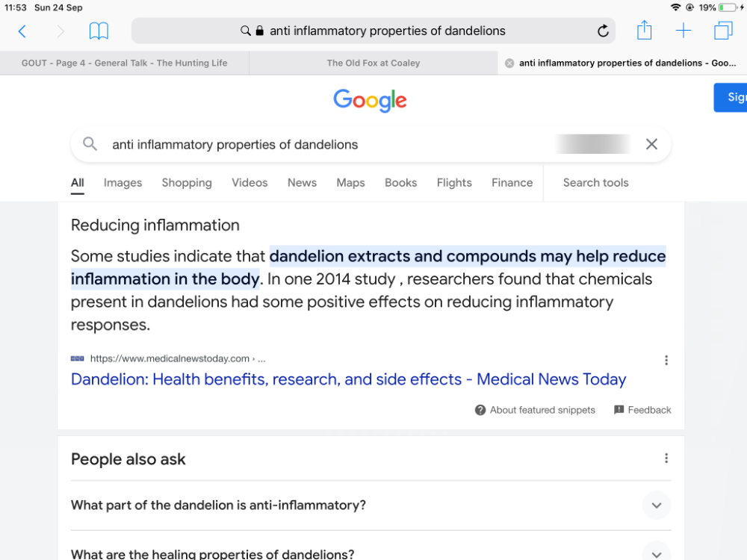
Task: Tap the Wi-Fi status icon
Action: pos(675,7)
